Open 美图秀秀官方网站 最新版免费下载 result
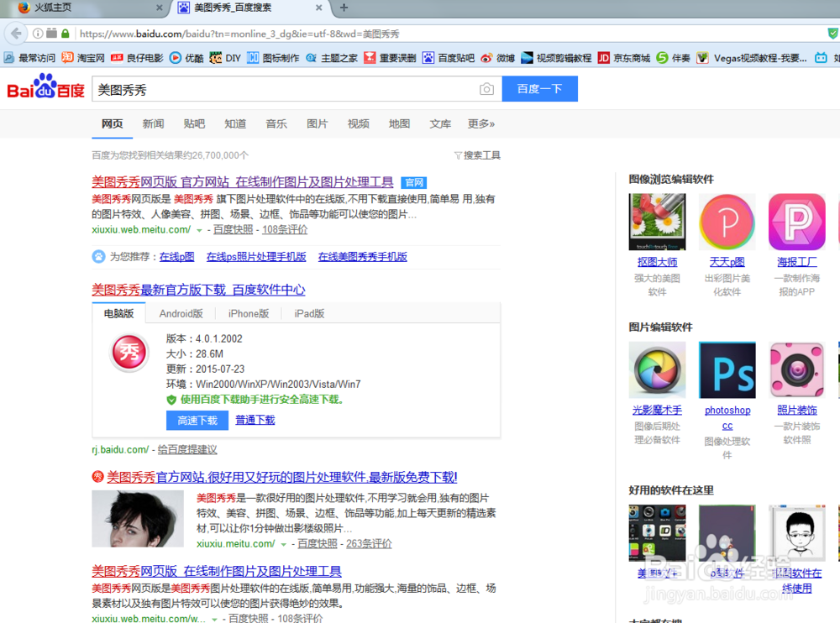This screenshot has height=623, width=840. pos(281,477)
